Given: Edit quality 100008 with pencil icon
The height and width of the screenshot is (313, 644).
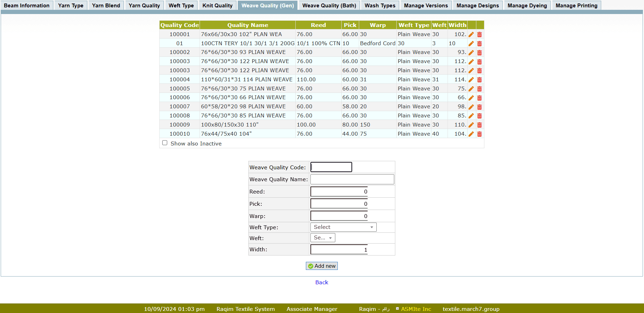Looking at the screenshot, I should (471, 116).
